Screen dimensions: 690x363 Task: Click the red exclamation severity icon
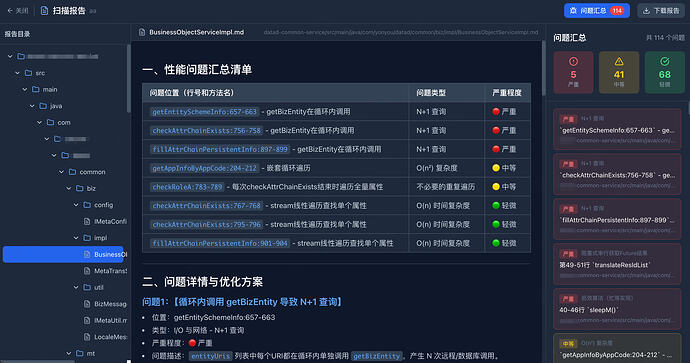(573, 62)
